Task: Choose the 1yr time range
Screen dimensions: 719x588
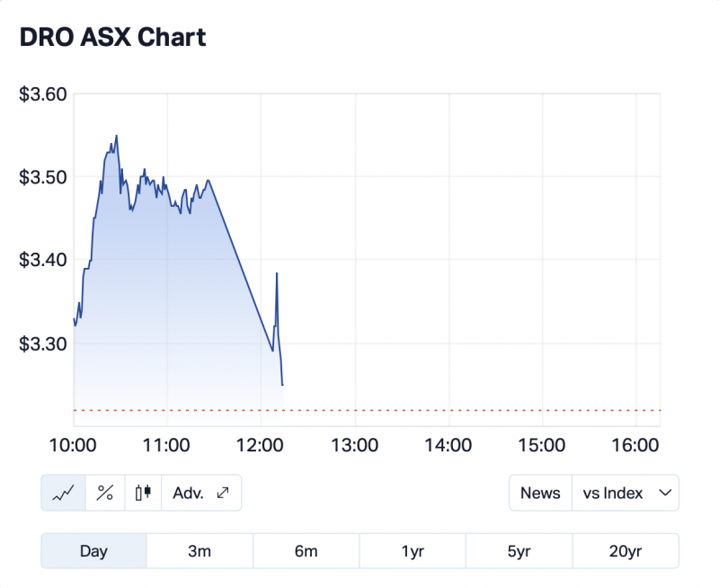Action: (413, 551)
